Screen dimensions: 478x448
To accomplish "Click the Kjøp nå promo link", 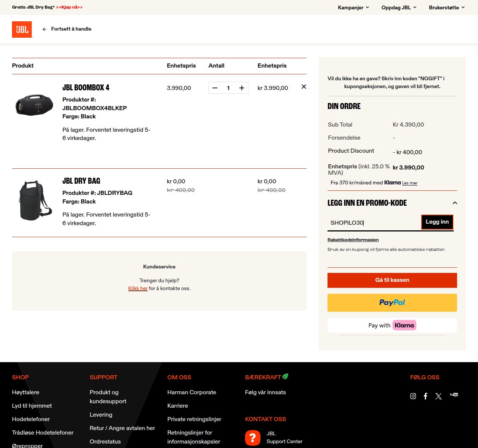I will pyautogui.click(x=69, y=7).
